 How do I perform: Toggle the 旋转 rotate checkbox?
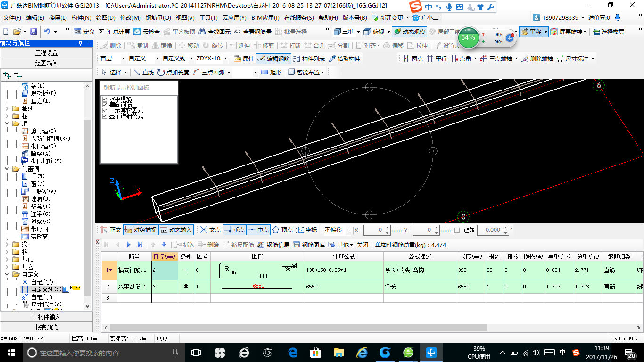[x=457, y=230]
